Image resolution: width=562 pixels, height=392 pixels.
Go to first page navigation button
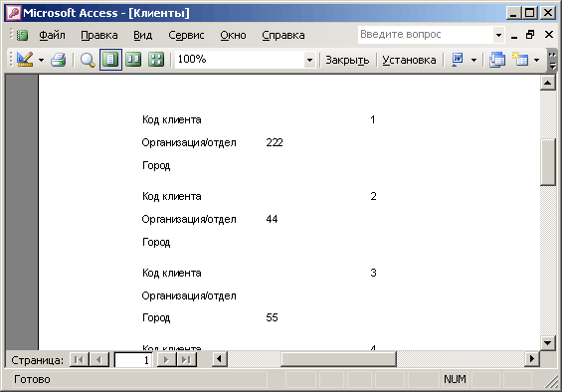click(x=79, y=359)
